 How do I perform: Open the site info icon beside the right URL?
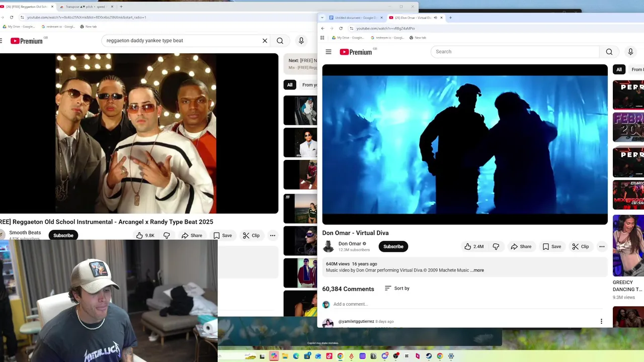click(352, 28)
